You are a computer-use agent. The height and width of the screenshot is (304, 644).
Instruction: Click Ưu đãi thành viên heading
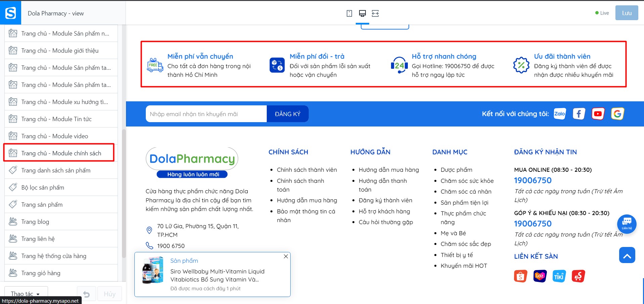tap(562, 56)
